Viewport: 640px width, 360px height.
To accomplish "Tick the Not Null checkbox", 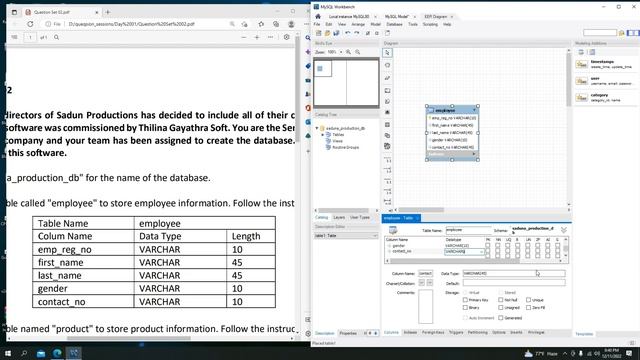I will tap(500, 300).
